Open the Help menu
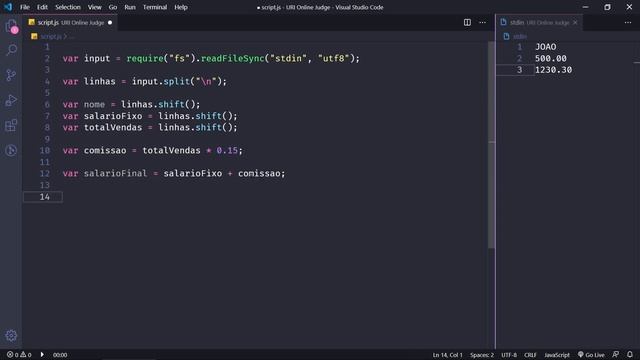The height and width of the screenshot is (360, 640). click(x=181, y=7)
